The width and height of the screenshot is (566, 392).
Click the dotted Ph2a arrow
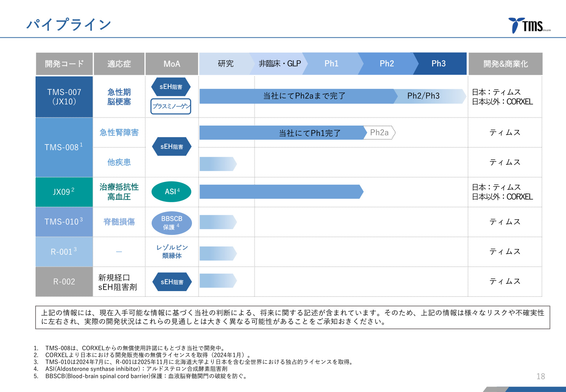[x=380, y=133]
